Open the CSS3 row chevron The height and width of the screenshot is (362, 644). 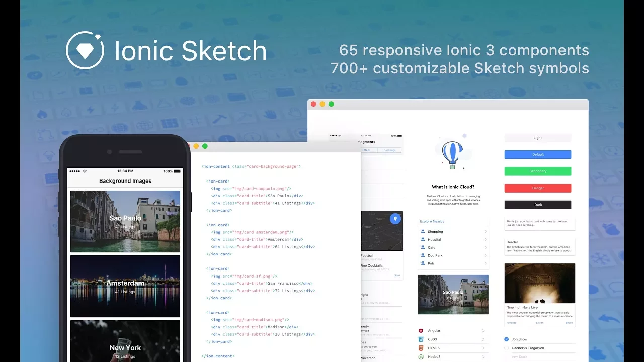click(484, 339)
